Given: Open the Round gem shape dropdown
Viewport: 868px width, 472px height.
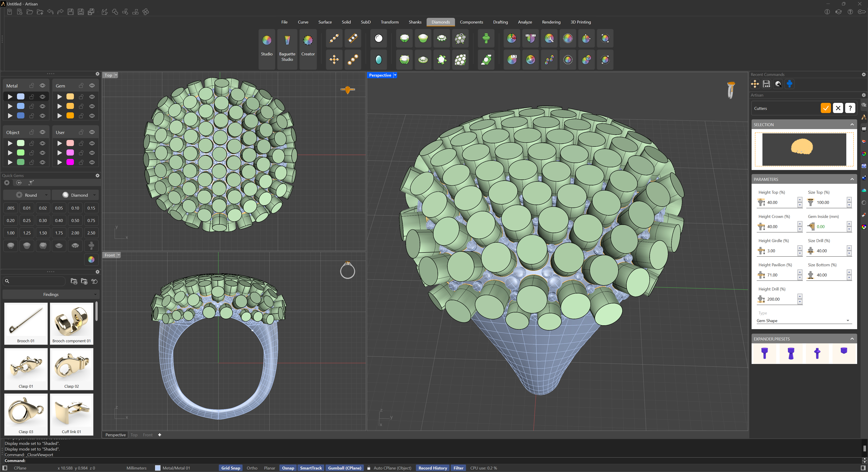Looking at the screenshot, I should [27, 195].
